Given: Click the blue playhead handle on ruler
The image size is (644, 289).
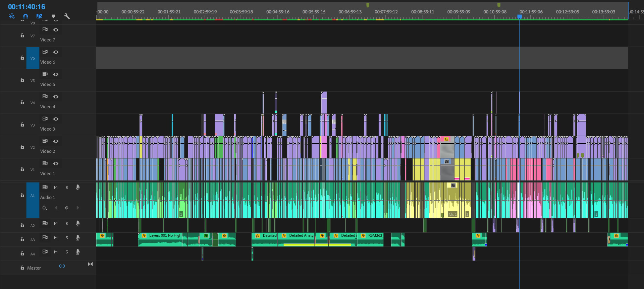Looking at the screenshot, I should [x=520, y=17].
